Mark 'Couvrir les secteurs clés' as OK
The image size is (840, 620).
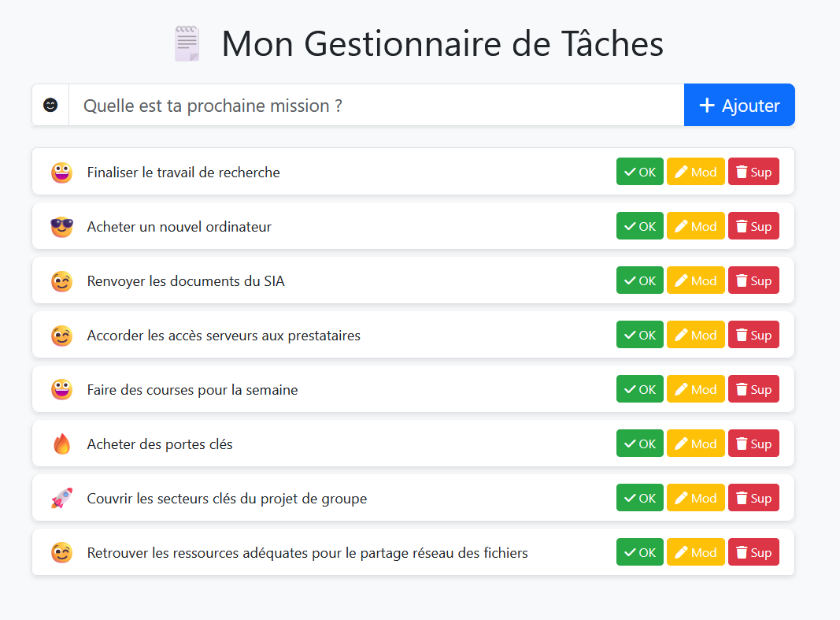pos(639,497)
